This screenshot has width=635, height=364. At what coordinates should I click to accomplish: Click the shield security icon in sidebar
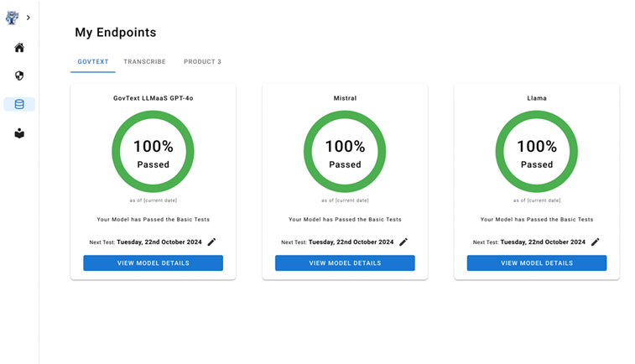tap(19, 75)
